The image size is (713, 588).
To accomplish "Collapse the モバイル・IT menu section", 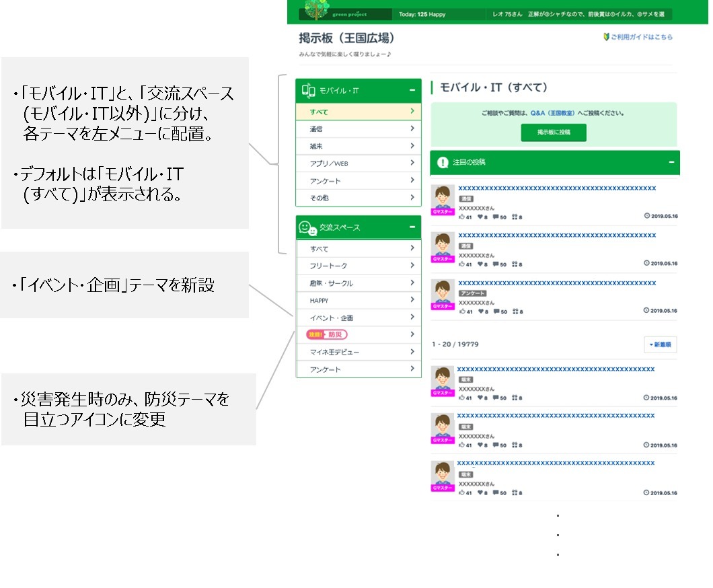I will [411, 90].
